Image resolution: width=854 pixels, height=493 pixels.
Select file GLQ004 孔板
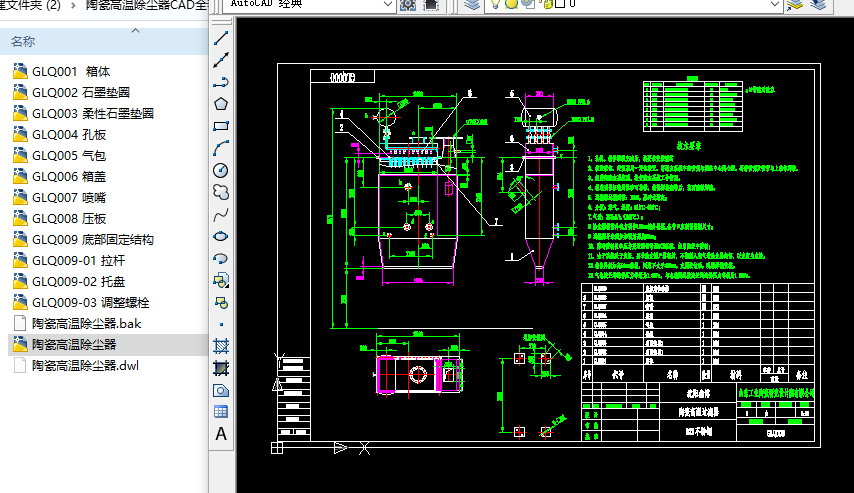pyautogui.click(x=69, y=135)
